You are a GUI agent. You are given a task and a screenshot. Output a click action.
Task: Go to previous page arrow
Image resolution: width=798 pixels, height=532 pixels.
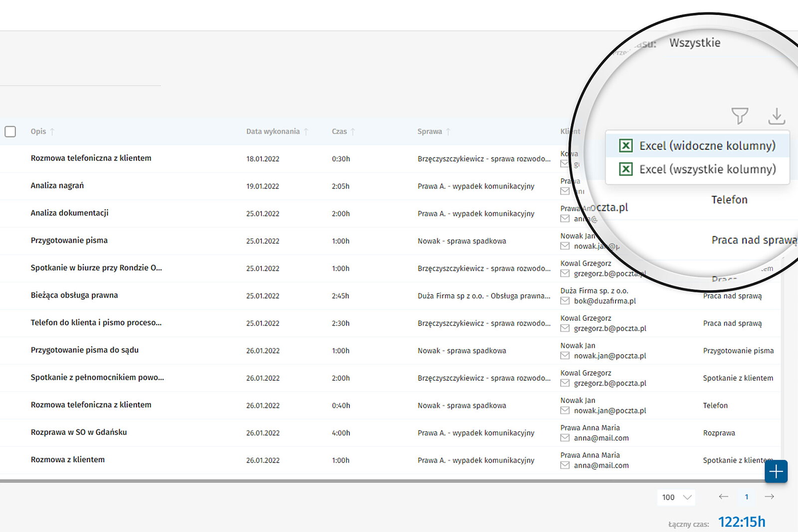tap(723, 497)
